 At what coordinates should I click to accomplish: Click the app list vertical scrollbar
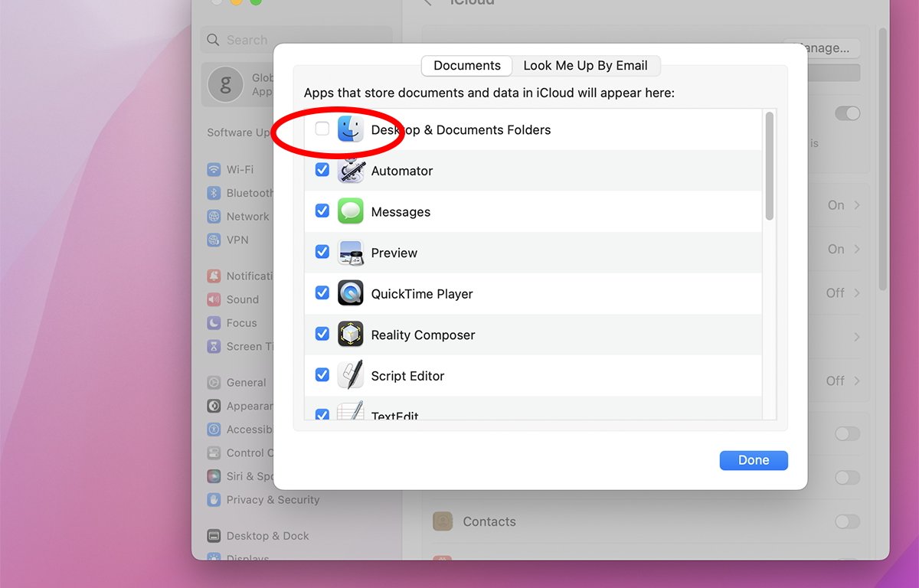pyautogui.click(x=770, y=165)
